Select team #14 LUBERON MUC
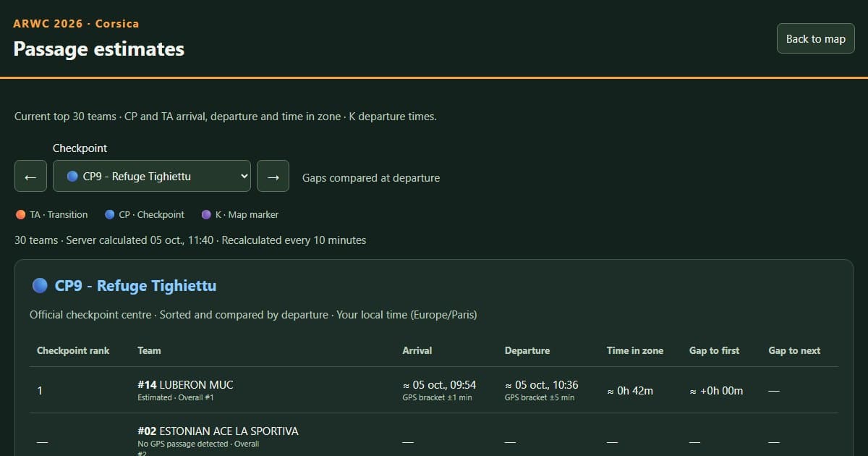This screenshot has width=868, height=456. (x=185, y=385)
